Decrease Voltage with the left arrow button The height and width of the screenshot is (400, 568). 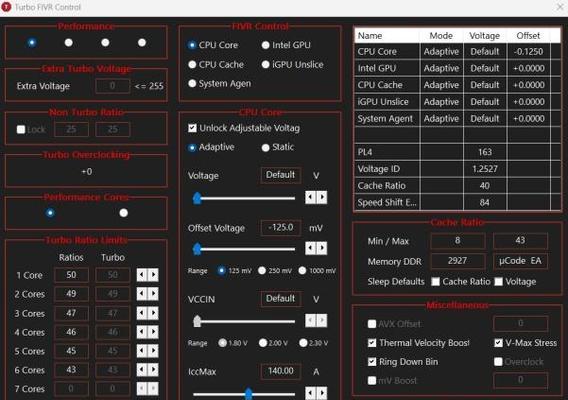[310, 197]
